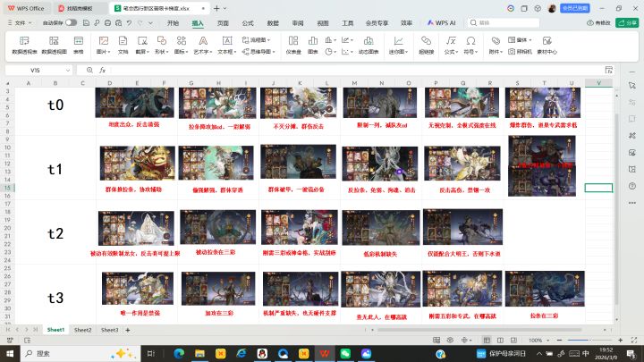Open the sparkline (迷你图) dropdown
The image size is (644, 362).
398,46
